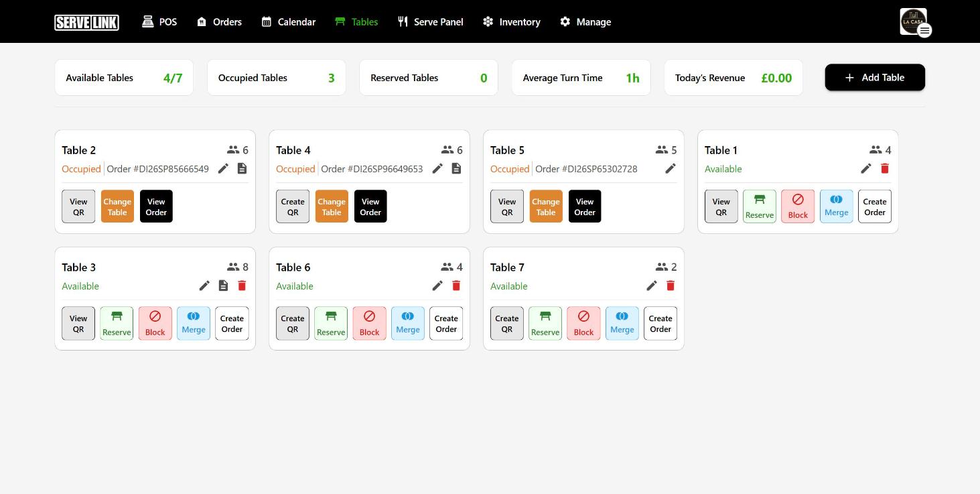Merge Table 1 with another table

pyautogui.click(x=837, y=206)
